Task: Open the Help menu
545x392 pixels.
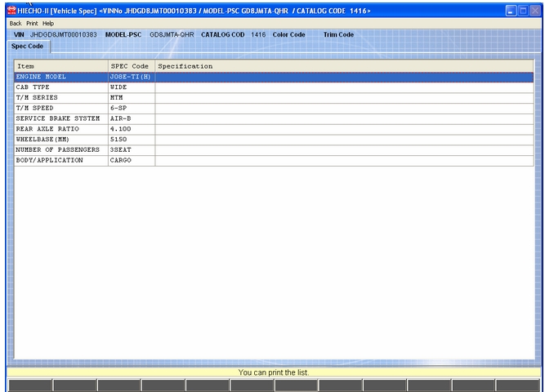Action: click(x=48, y=23)
